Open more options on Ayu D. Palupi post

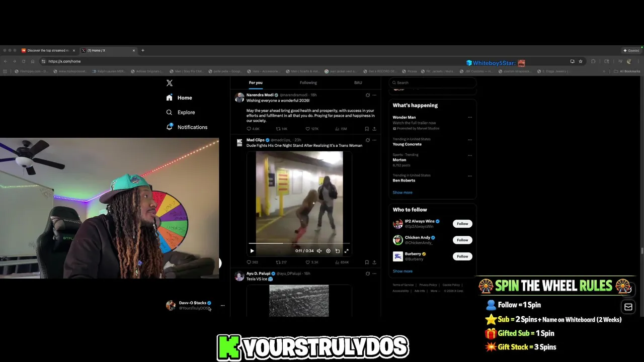tap(374, 274)
